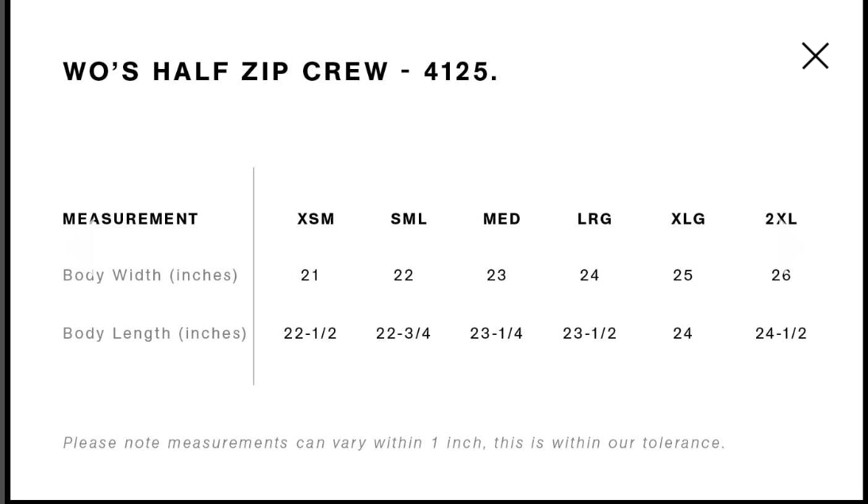Close the size chart popup

(x=815, y=56)
